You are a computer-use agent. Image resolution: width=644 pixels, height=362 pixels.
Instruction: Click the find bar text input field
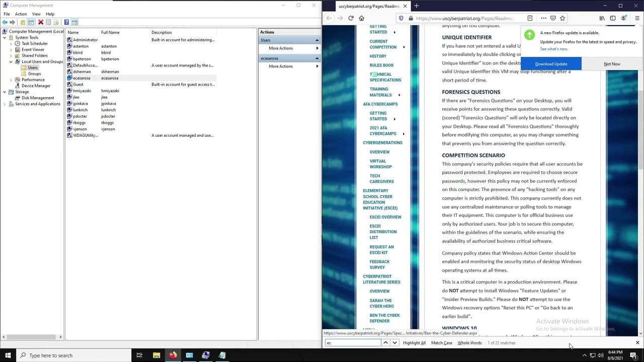coord(353,343)
